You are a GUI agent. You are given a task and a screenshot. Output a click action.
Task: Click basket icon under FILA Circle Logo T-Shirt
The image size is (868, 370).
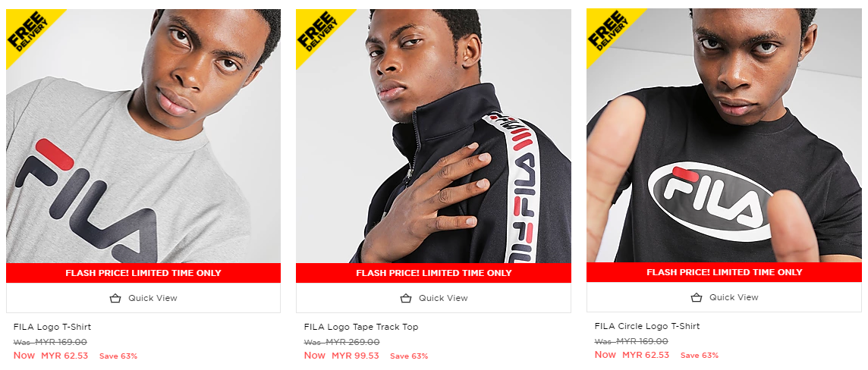tap(697, 297)
